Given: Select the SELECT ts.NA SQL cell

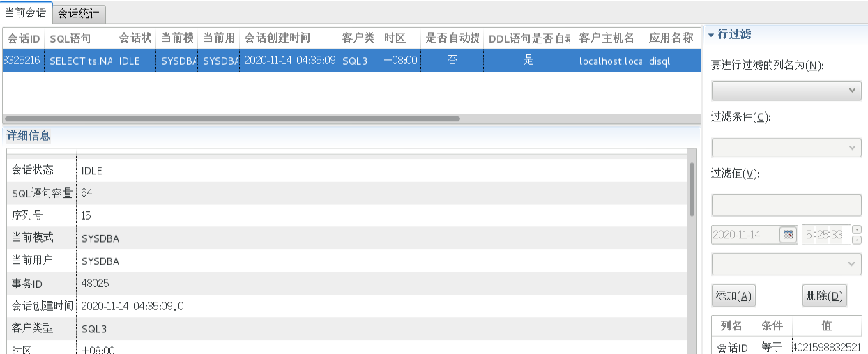Looking at the screenshot, I should [x=80, y=61].
